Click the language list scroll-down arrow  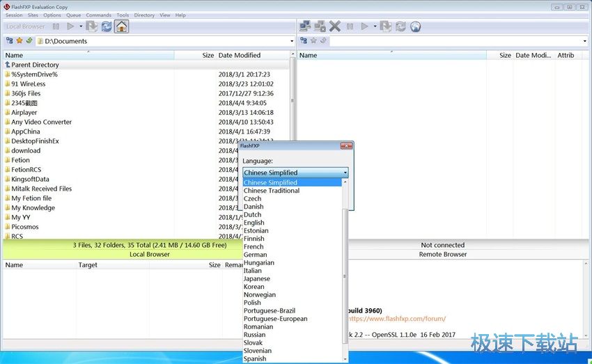345,359
